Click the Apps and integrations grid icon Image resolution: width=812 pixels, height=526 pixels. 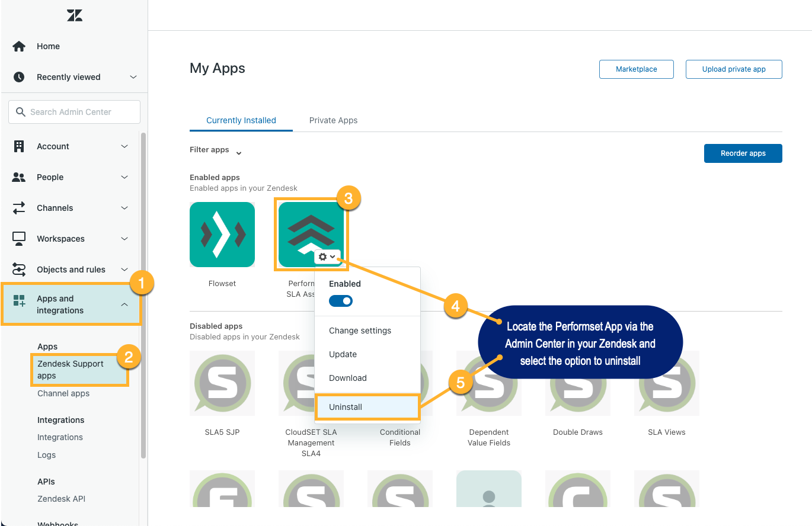(x=19, y=301)
